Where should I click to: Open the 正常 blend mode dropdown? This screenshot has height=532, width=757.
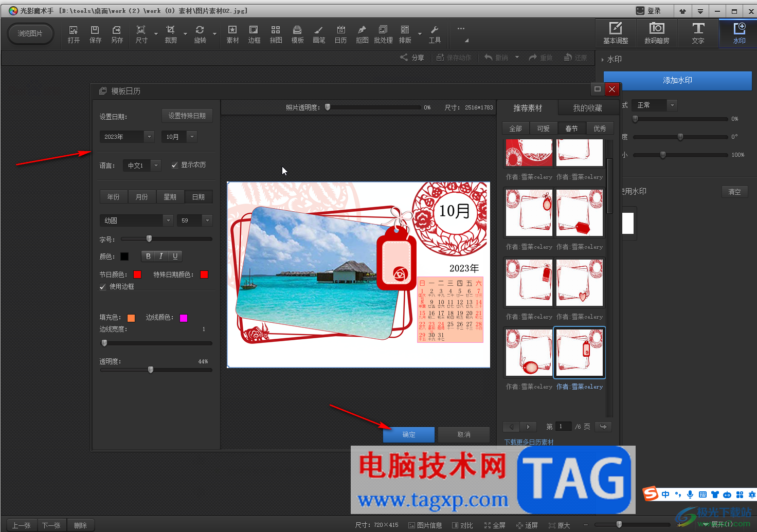pos(654,105)
